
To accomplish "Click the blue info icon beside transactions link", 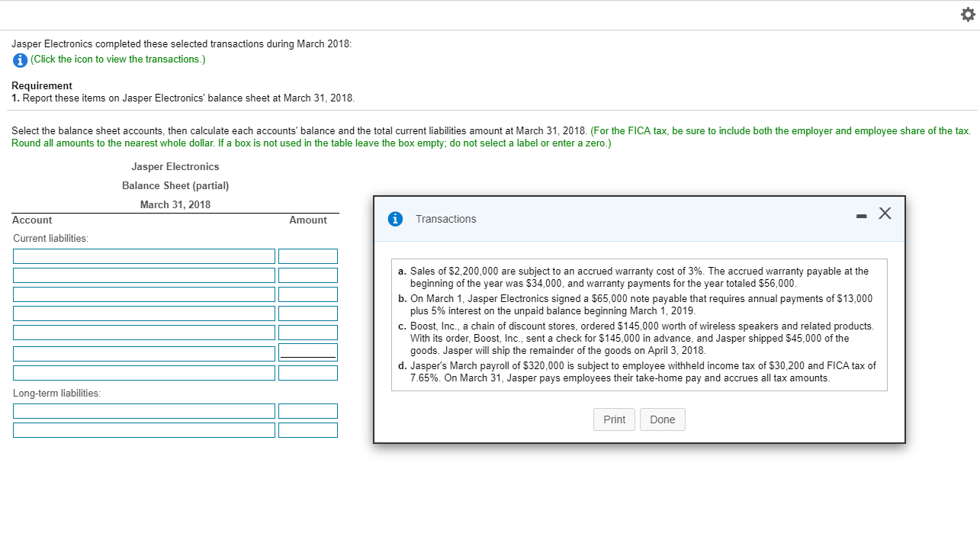I will 20,59.
